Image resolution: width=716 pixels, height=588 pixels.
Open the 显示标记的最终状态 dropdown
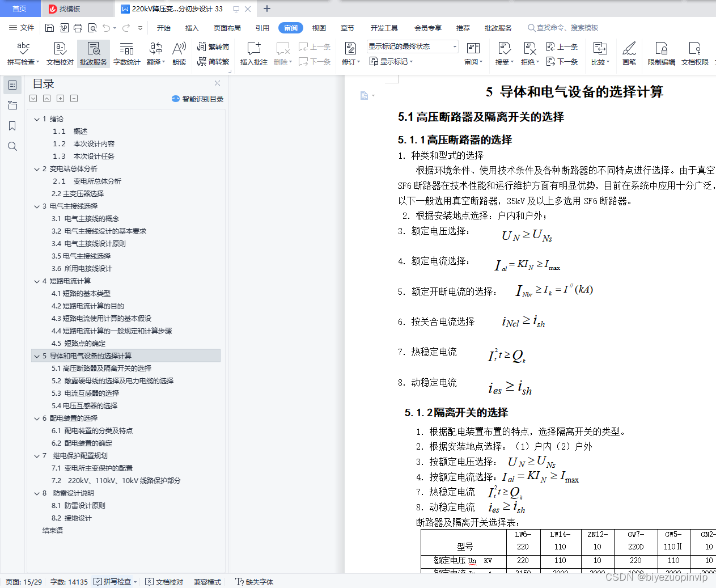tap(412, 46)
